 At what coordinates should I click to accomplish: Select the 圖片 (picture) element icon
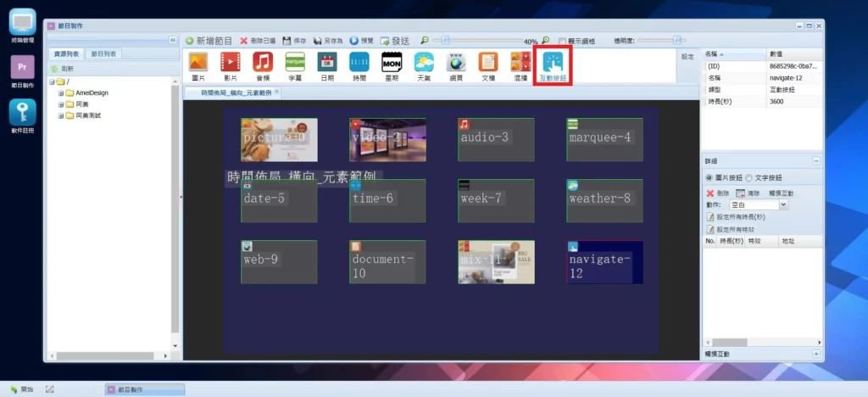pyautogui.click(x=198, y=65)
